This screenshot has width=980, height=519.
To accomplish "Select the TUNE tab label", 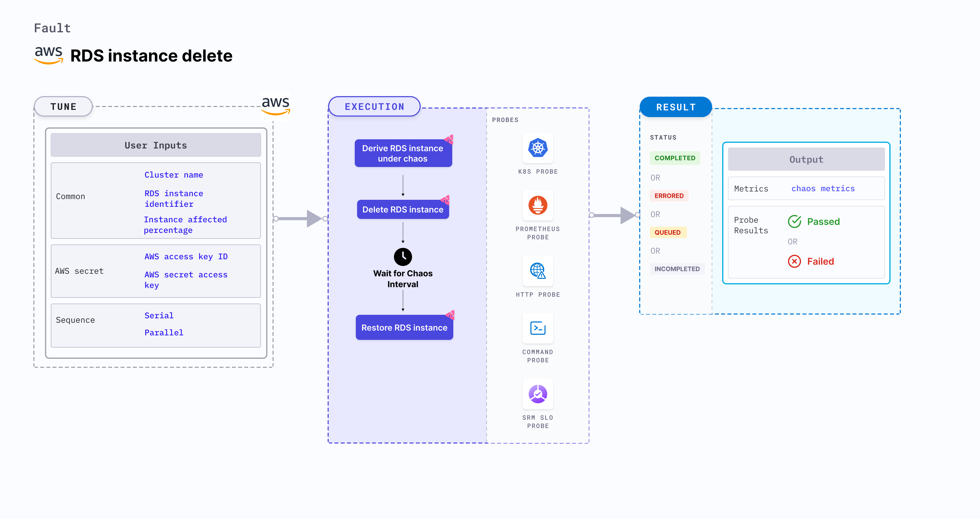I will [x=64, y=107].
